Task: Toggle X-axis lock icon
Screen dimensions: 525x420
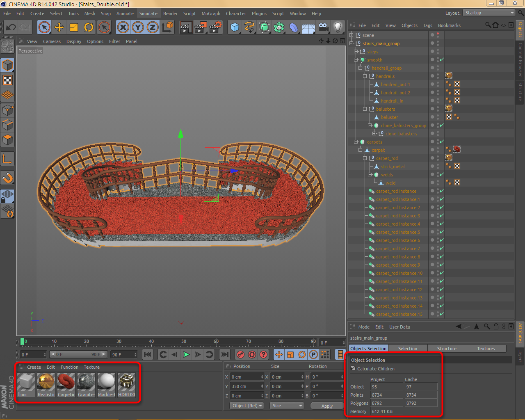Action: click(x=123, y=27)
